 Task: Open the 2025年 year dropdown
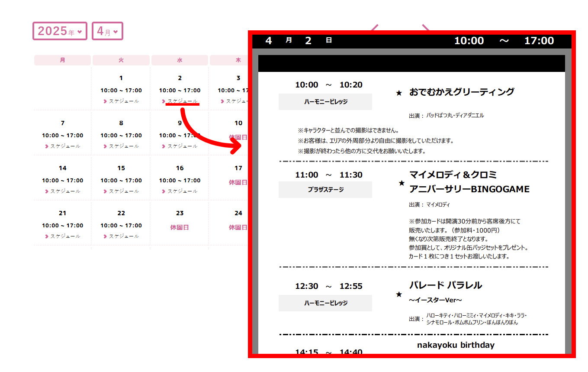[x=60, y=31]
